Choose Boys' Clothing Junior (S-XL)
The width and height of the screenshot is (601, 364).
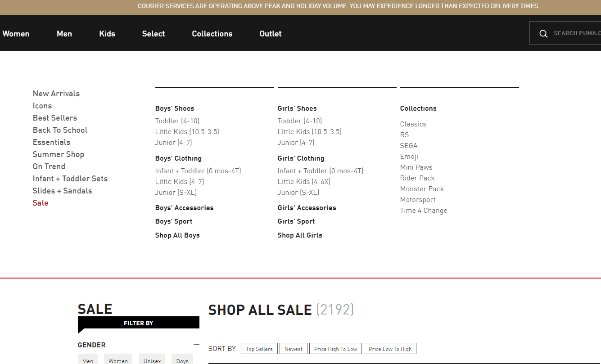click(x=176, y=193)
